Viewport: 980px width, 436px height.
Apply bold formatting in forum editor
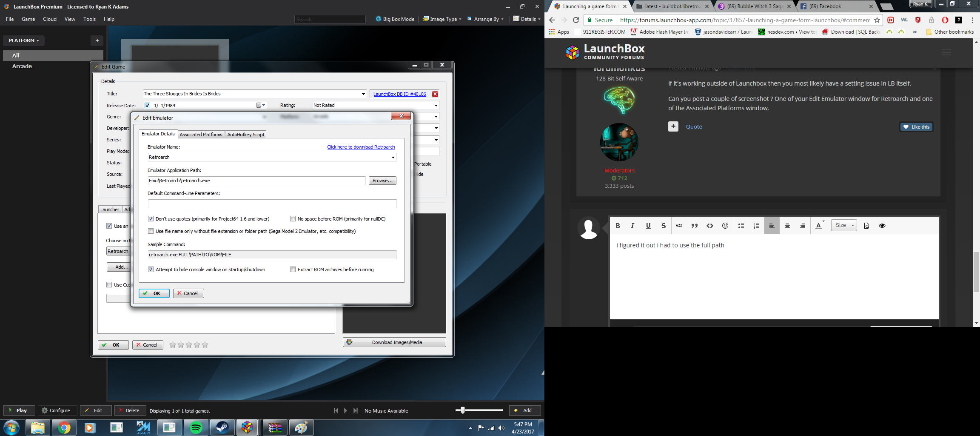point(618,226)
